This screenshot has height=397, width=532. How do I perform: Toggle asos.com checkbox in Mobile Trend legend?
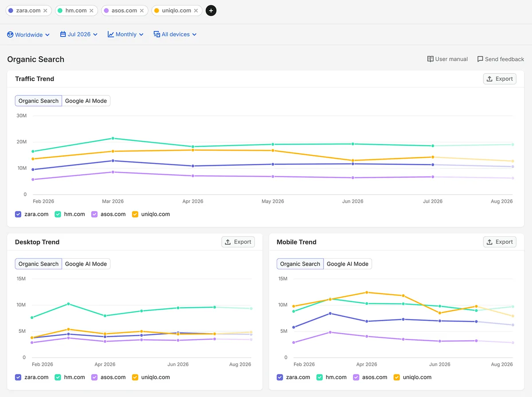click(x=356, y=377)
